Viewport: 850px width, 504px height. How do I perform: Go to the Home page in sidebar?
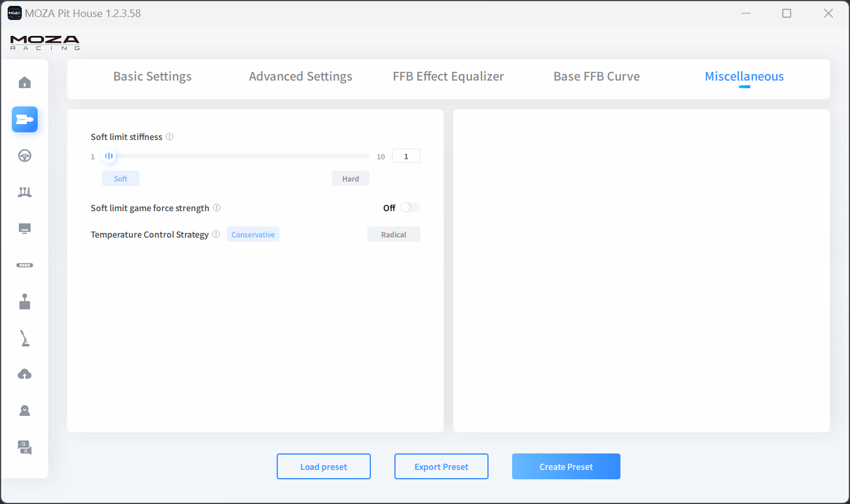pos(25,82)
